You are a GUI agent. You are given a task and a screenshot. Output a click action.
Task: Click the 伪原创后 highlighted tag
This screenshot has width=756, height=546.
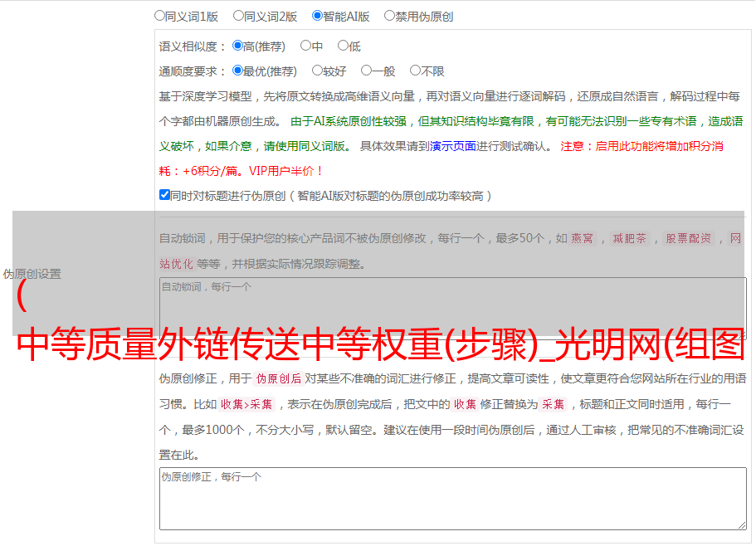pyautogui.click(x=279, y=378)
